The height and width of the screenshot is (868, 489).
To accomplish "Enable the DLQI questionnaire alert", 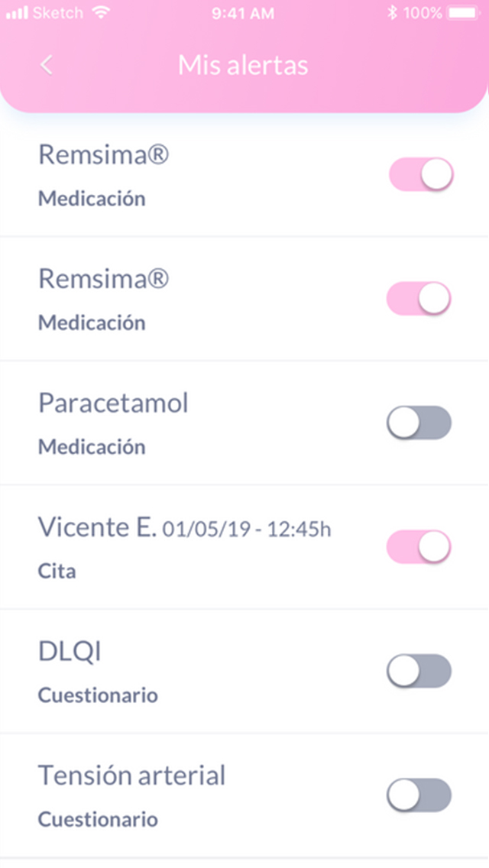I will (419, 671).
